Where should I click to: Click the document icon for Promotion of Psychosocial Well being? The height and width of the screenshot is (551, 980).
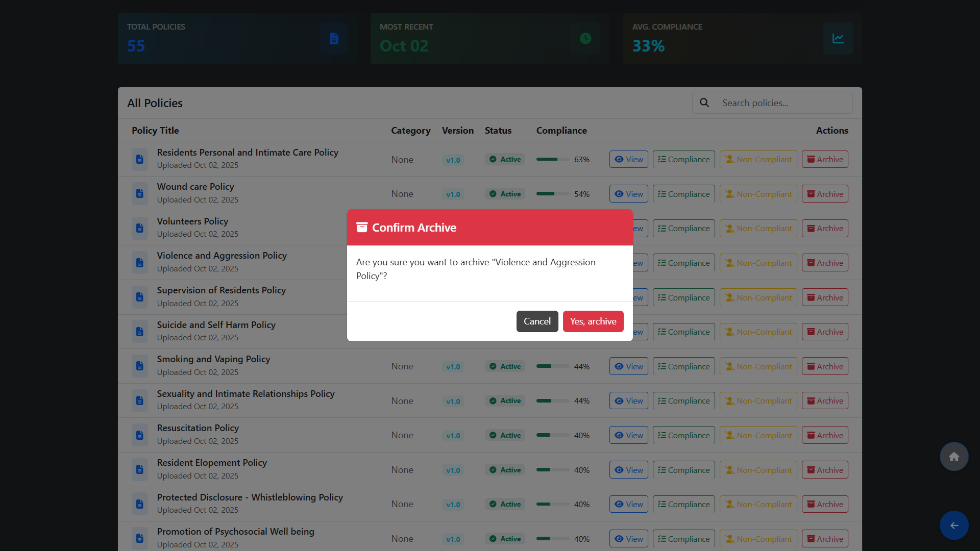click(140, 538)
